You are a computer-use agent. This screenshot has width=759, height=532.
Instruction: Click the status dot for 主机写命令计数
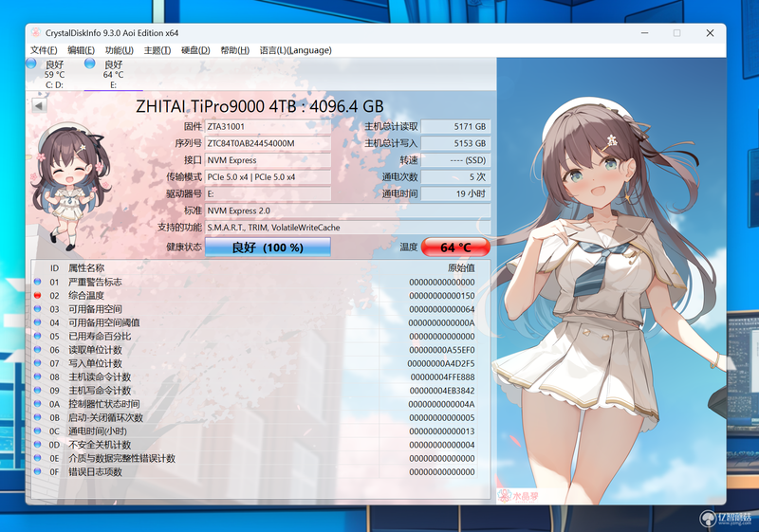point(37,390)
